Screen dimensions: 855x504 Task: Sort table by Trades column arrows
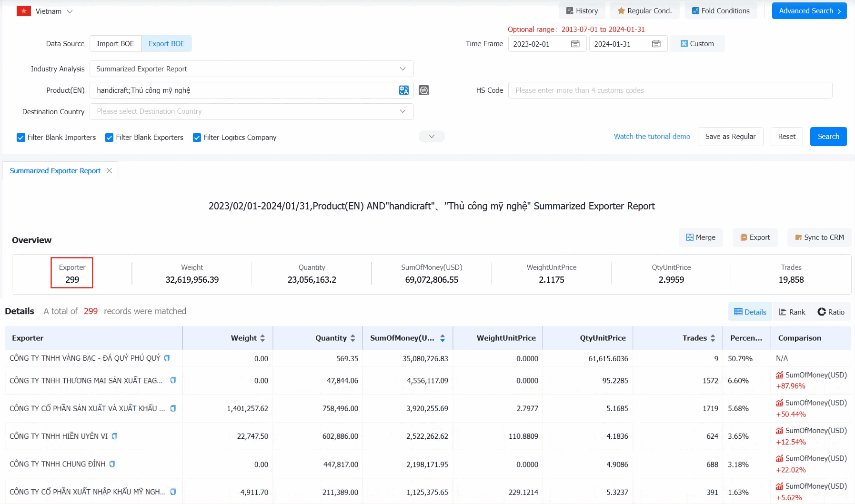[713, 338]
